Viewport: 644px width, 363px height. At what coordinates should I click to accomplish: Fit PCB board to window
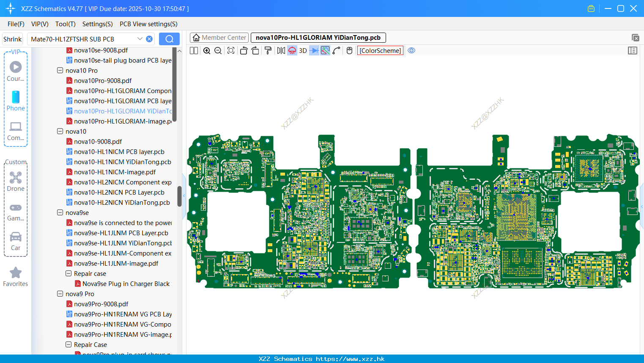(231, 51)
